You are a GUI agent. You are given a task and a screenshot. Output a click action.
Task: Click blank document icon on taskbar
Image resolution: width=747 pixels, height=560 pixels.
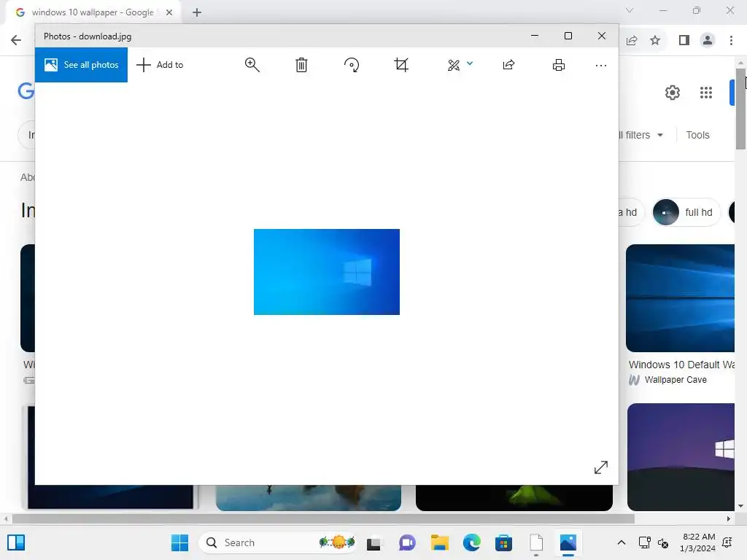click(536, 542)
